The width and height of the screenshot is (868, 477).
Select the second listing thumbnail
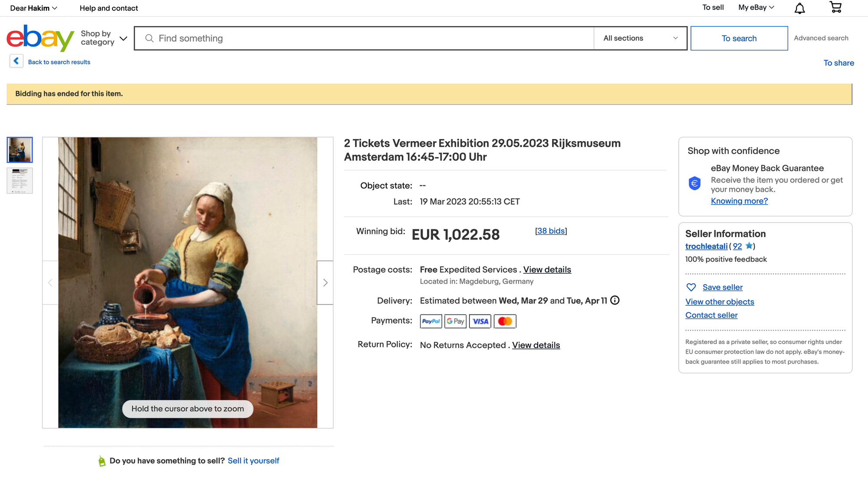click(20, 181)
